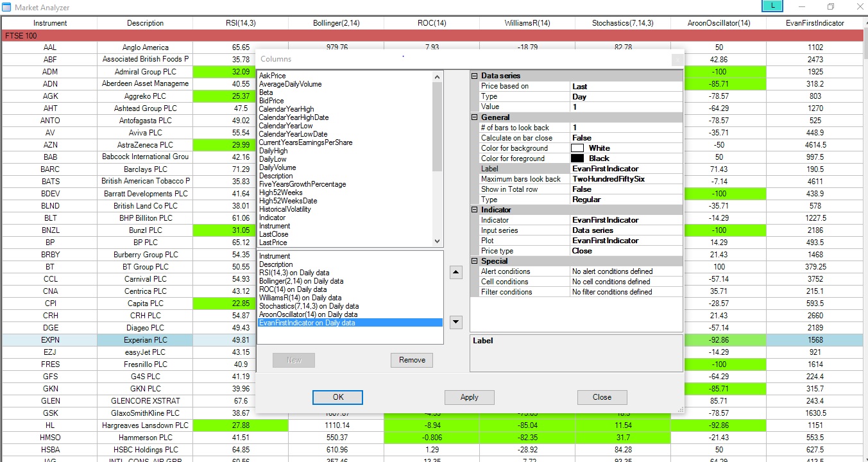Image resolution: width=868 pixels, height=462 pixels.
Task: Click the Remove button
Action: (412, 360)
